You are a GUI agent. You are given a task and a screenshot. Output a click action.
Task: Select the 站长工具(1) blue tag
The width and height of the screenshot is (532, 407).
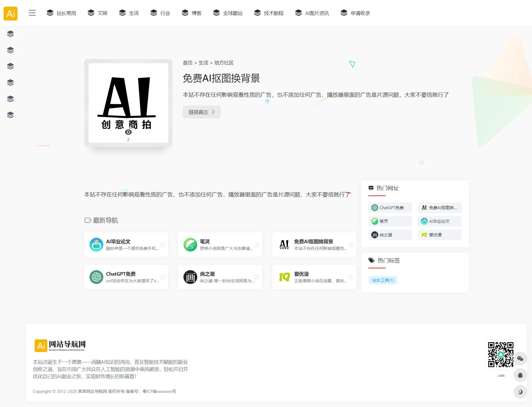(383, 280)
